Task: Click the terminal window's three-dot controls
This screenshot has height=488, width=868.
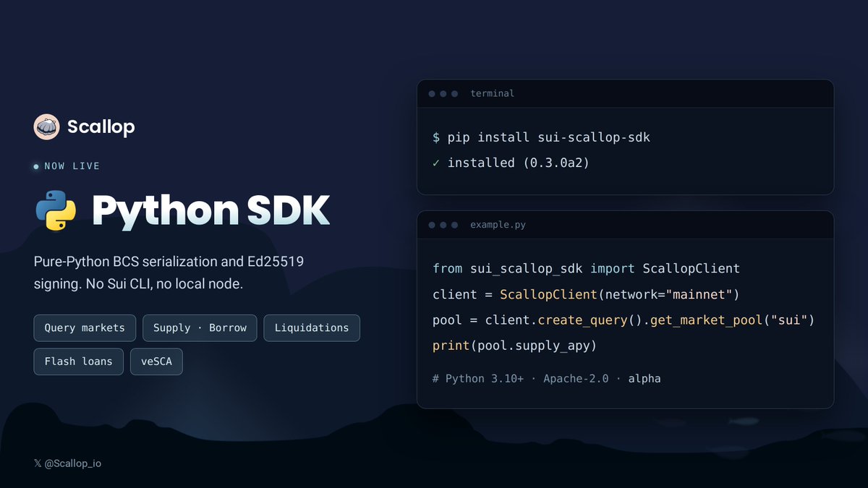Action: pos(443,94)
